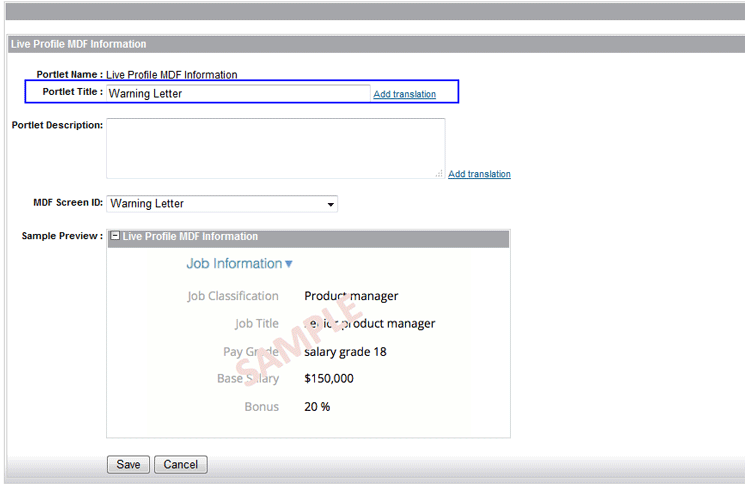Click the Portlet Title input field

tap(238, 93)
